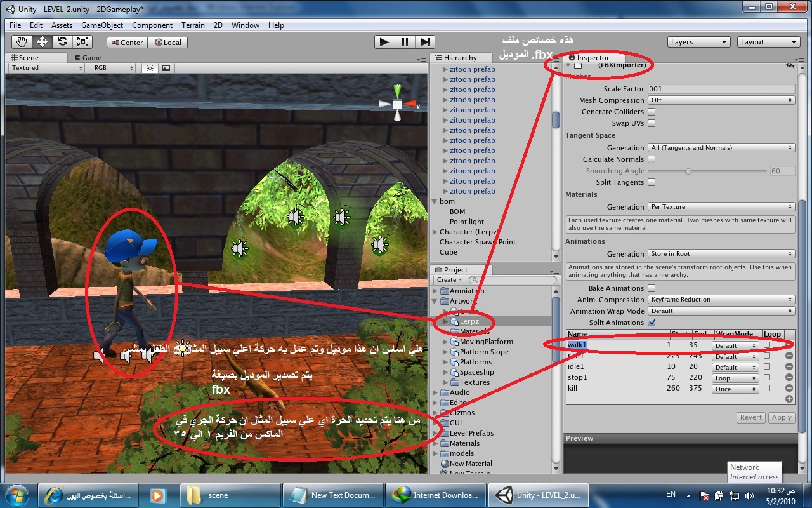812x508 pixels.
Task: Enable Bake Animations checkbox
Action: tap(652, 288)
